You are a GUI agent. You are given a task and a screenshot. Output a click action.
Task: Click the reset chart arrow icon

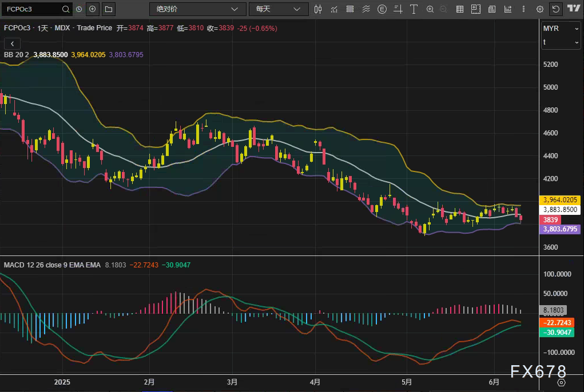[x=555, y=9]
